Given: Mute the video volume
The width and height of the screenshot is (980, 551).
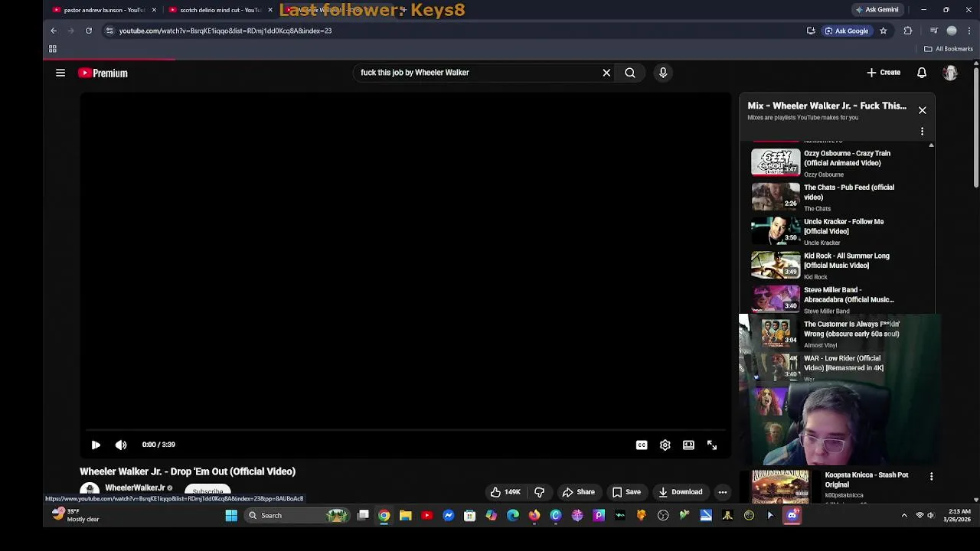Looking at the screenshot, I should pos(121,445).
